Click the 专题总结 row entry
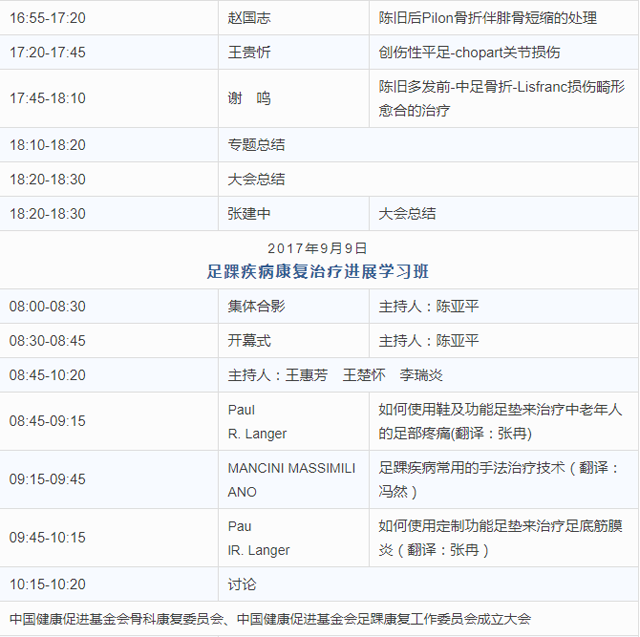Screen dimensions: 640x637 point(257,145)
